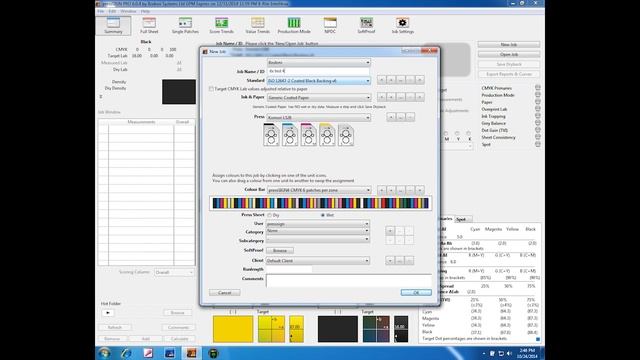The image size is (640, 360).
Task: Launch Internet Explorer from the taskbar
Action: click(126, 353)
